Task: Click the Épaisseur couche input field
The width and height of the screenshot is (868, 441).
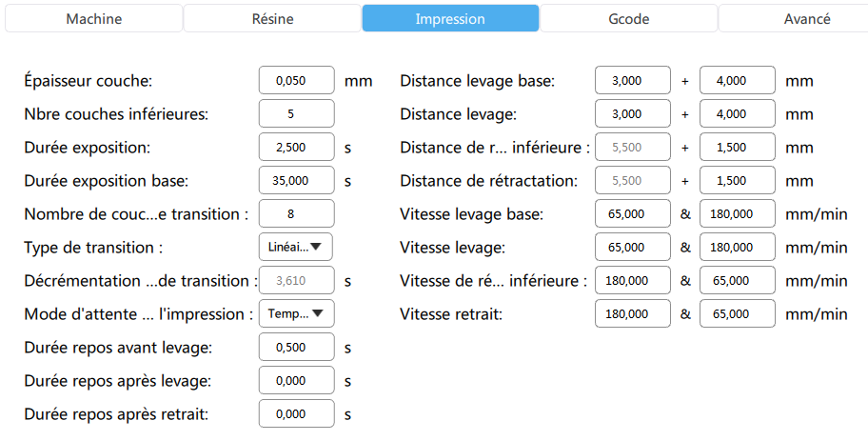Action: (296, 81)
